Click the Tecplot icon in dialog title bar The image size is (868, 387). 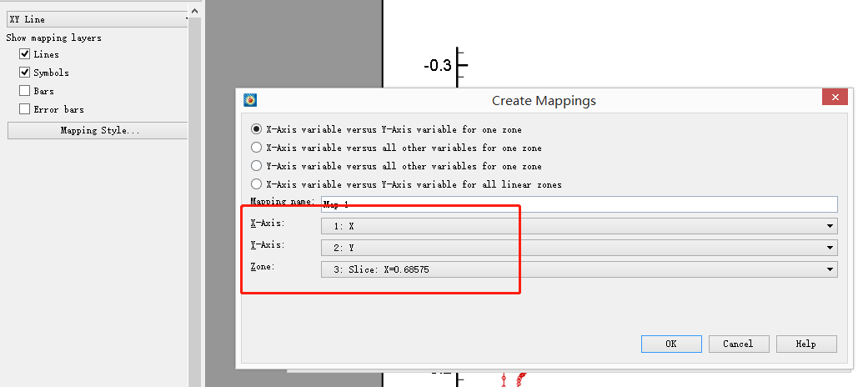coord(250,100)
